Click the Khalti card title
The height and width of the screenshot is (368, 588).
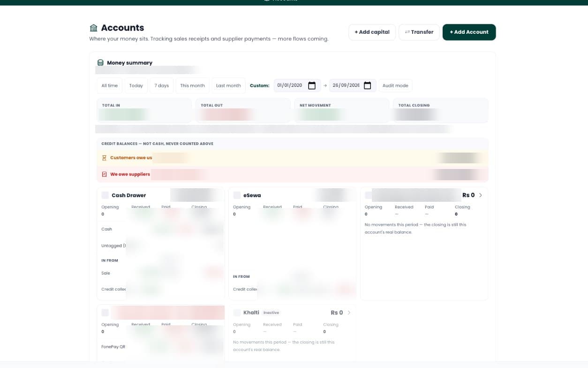point(251,313)
